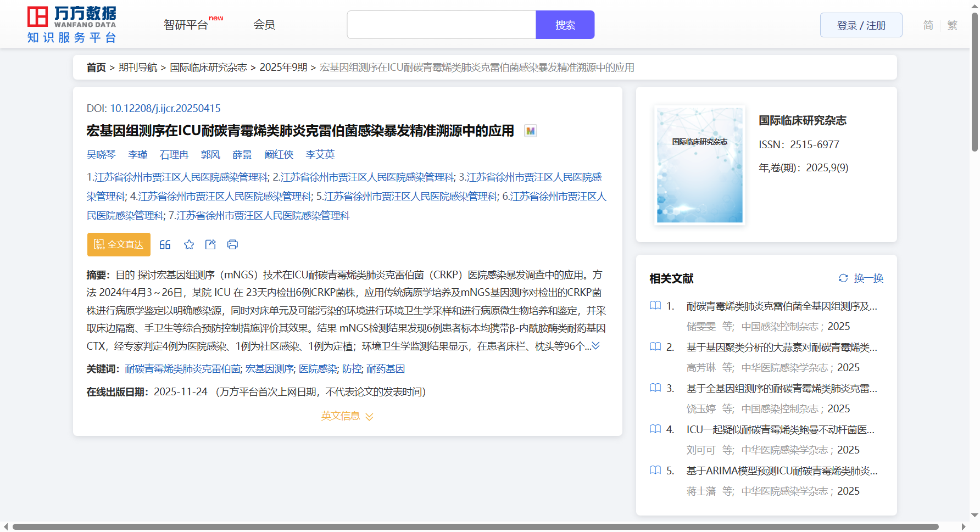Click book icon beside first related article

(x=655, y=306)
